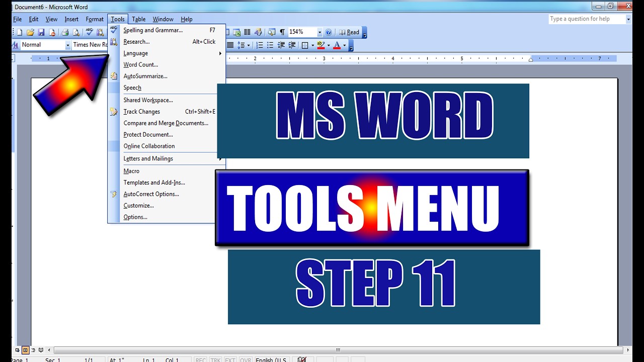Screen dimensions: 644x362
Task: Click the horizontal scrollbar thumb
Action: (339, 350)
